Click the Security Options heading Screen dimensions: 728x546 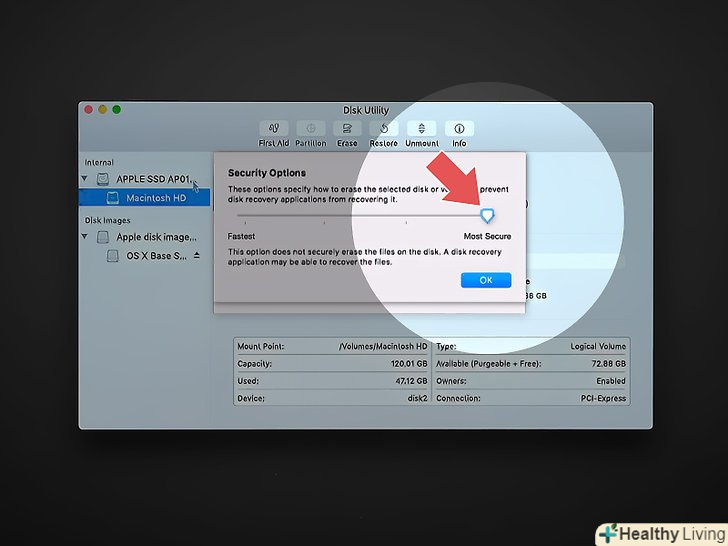(x=266, y=173)
